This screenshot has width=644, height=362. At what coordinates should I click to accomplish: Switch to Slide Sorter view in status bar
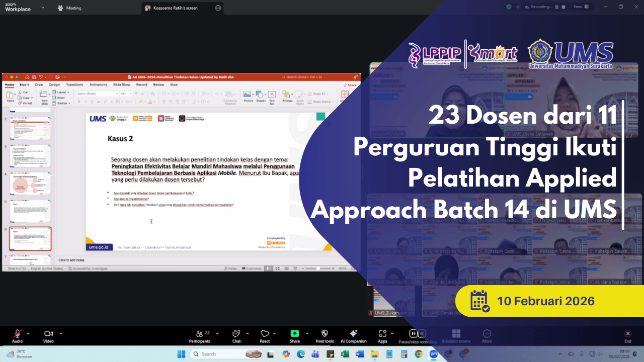click(x=278, y=268)
